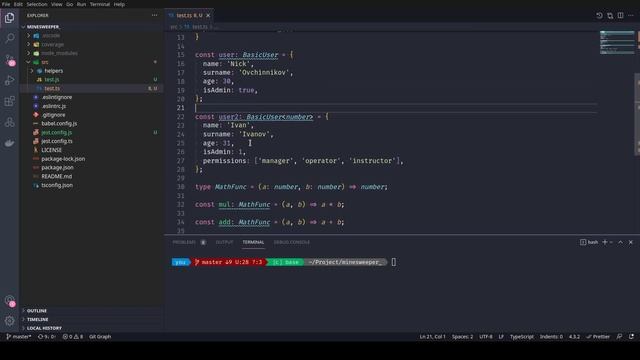This screenshot has height=360, width=640.
Task: Open the Manage gear in activity bar
Action: click(9, 321)
